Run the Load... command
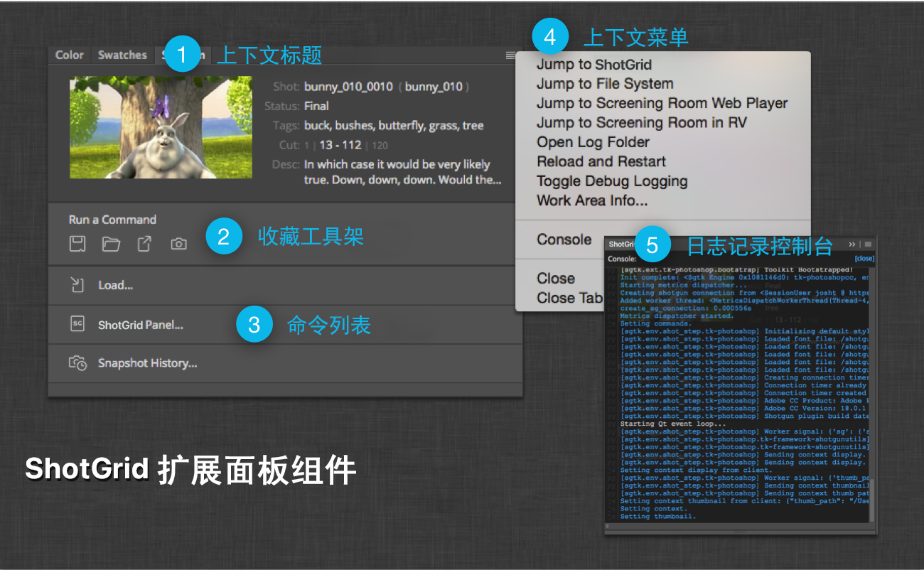 tap(285, 286)
